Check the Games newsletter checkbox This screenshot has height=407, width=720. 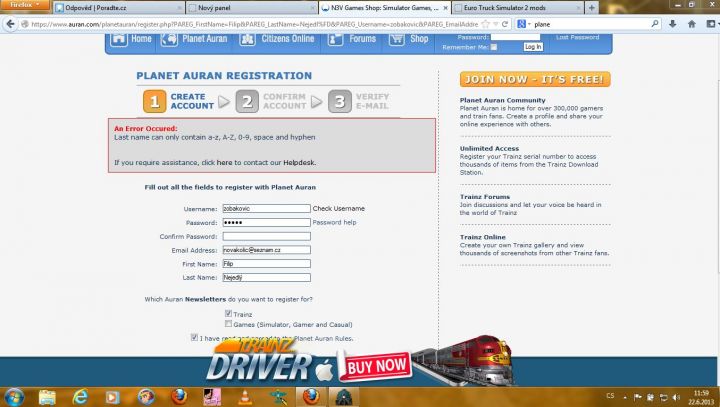point(228,324)
